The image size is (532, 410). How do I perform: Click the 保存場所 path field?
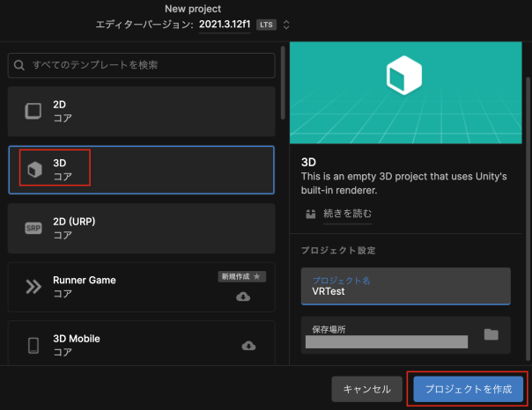[406, 335]
